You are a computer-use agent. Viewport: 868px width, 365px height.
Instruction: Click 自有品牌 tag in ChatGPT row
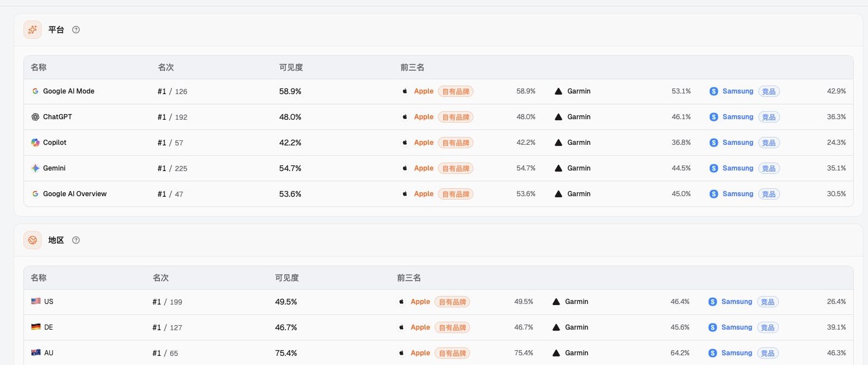[x=456, y=117]
